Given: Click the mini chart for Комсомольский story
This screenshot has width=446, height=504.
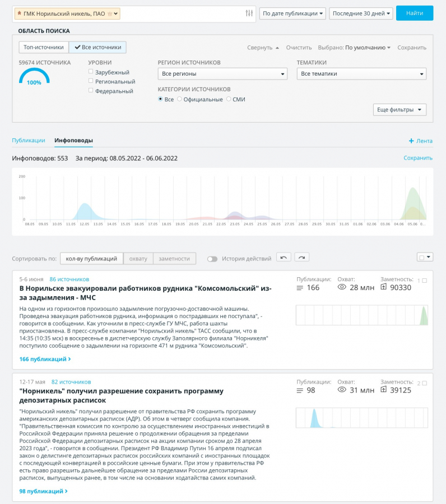Looking at the screenshot, I should pyautogui.click(x=362, y=315).
